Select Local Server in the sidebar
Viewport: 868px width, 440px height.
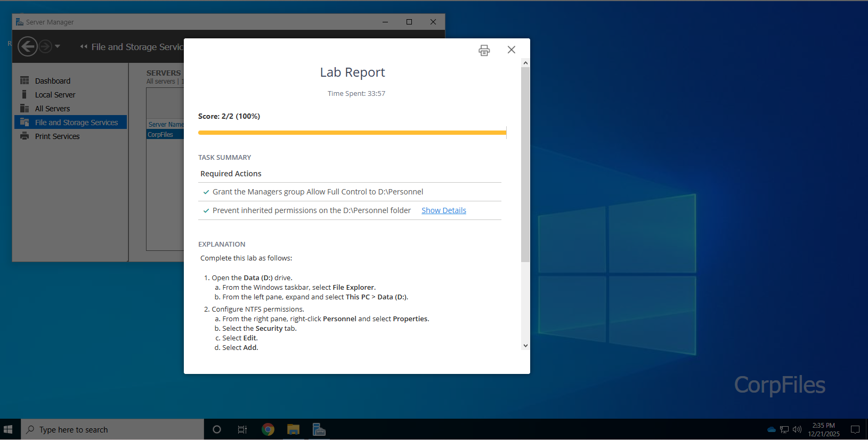[55, 95]
